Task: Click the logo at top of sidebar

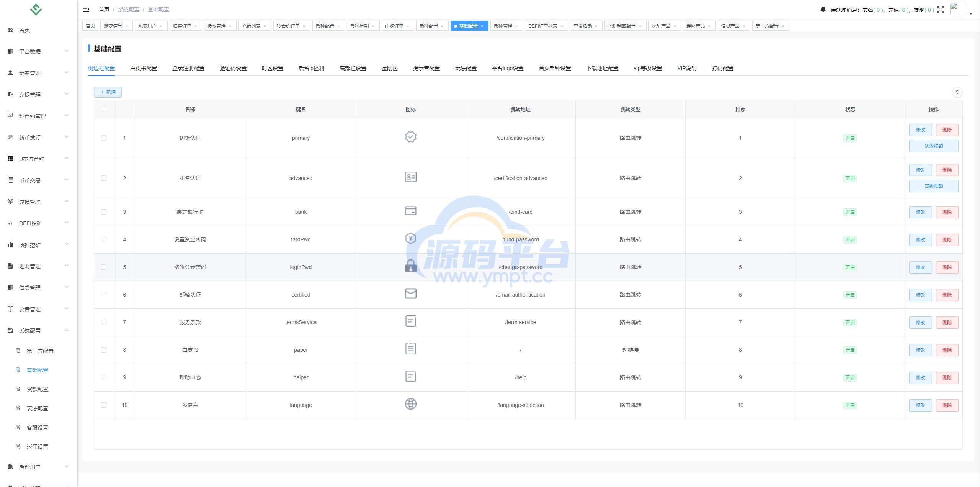Action: (36, 9)
